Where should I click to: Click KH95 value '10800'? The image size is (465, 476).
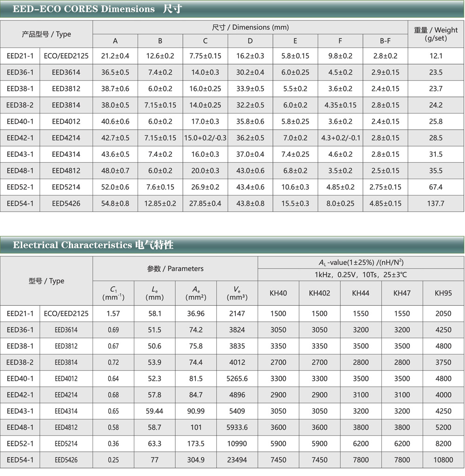coord(443,460)
